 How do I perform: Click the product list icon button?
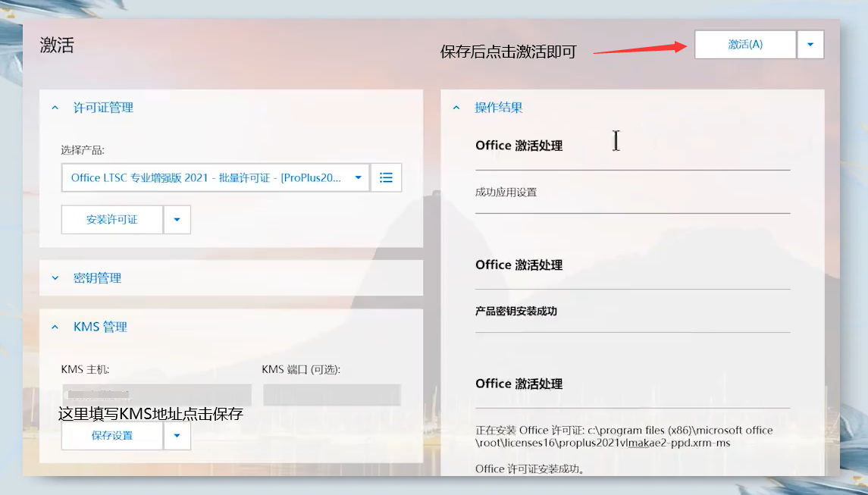386,177
